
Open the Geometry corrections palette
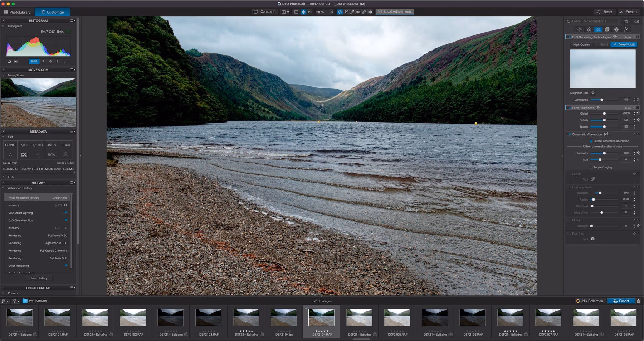608,29
